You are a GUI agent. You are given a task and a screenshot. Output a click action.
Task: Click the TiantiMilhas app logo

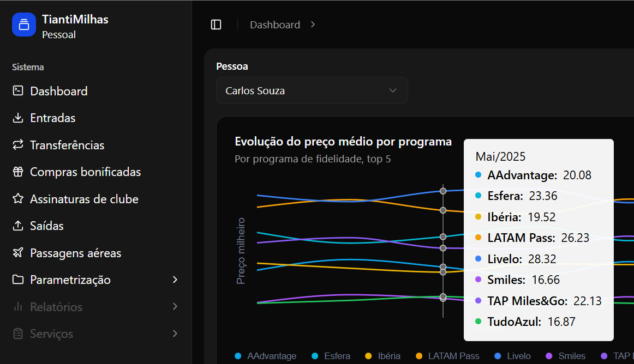coord(23,25)
